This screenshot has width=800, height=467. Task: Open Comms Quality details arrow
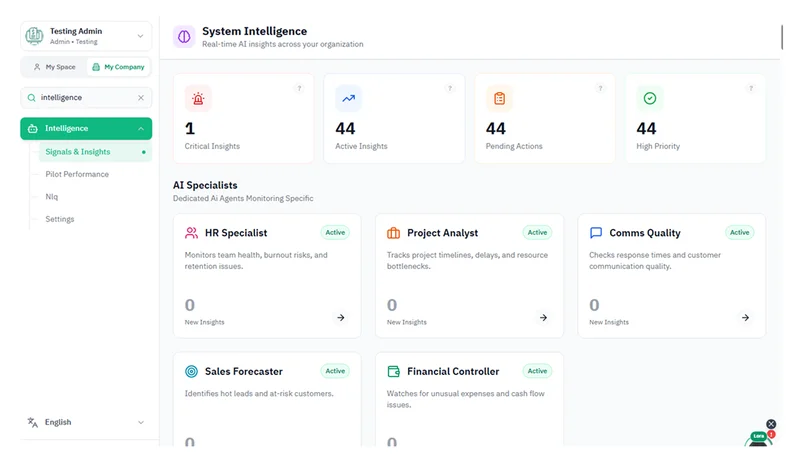[745, 317]
